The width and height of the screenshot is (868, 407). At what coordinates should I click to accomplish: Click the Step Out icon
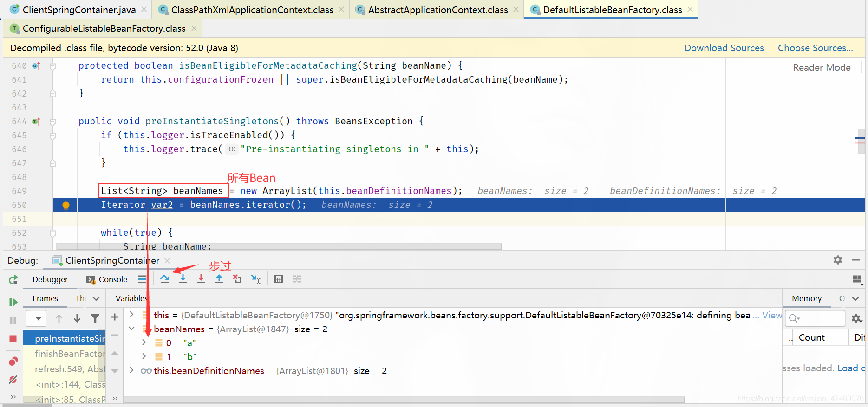[219, 279]
